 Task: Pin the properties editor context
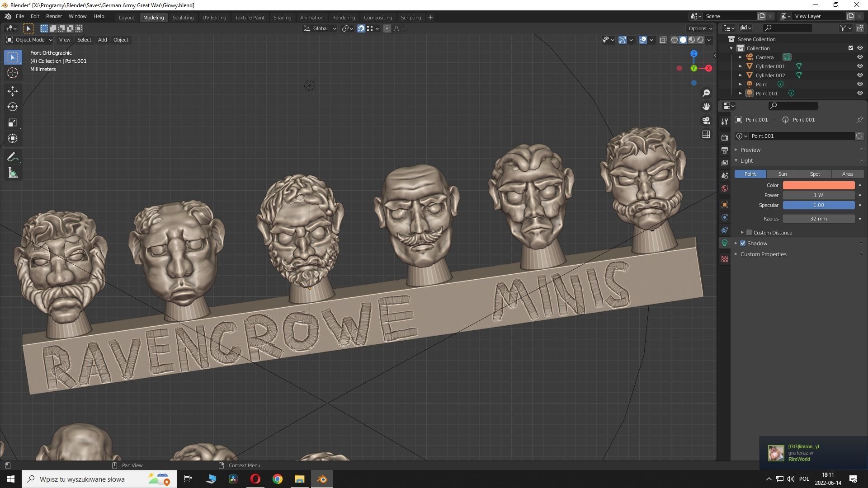click(x=859, y=120)
